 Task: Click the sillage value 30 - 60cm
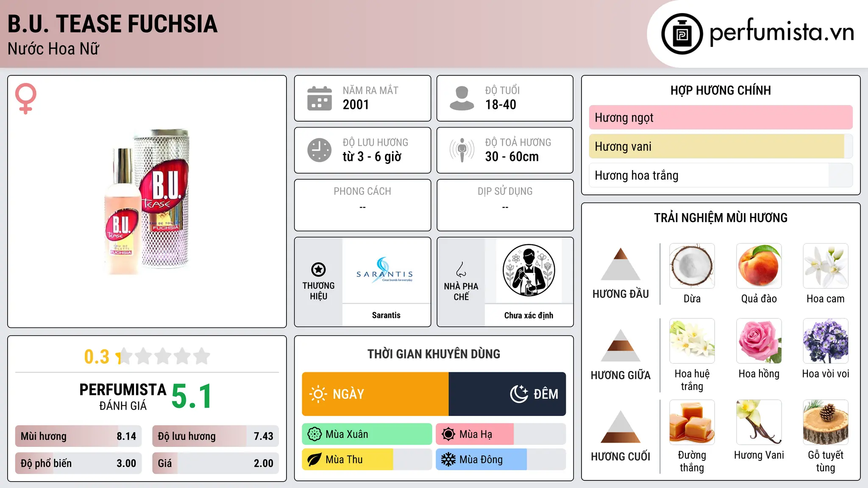(x=512, y=157)
